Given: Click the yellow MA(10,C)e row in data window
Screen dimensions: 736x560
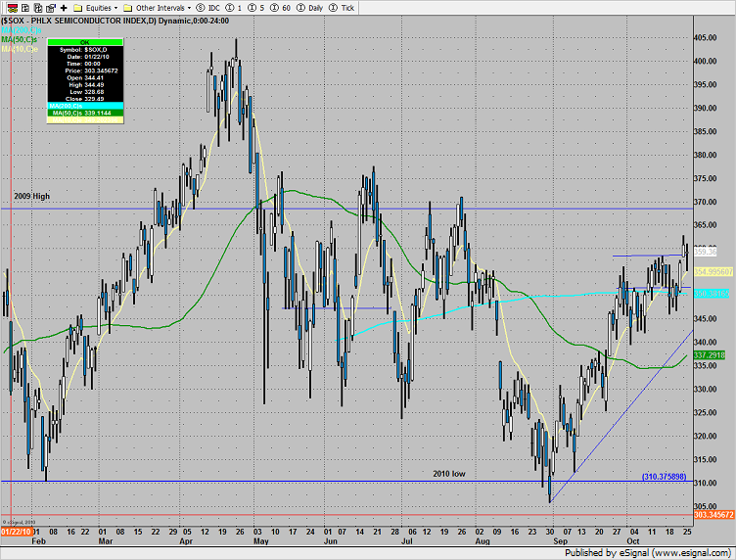Looking at the screenshot, I should click(85, 120).
